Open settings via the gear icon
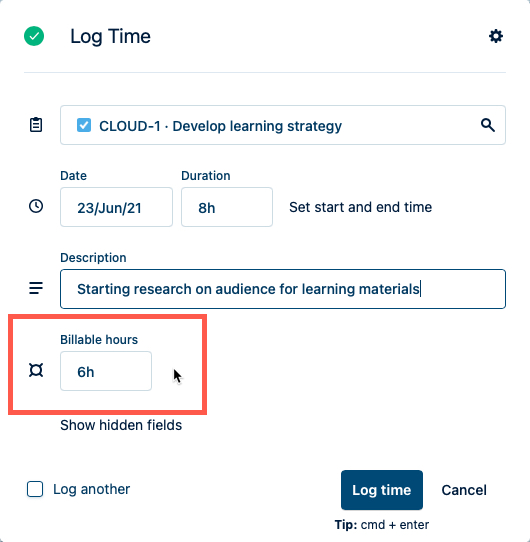Screen dimensions: 530x542 pyautogui.click(x=496, y=36)
